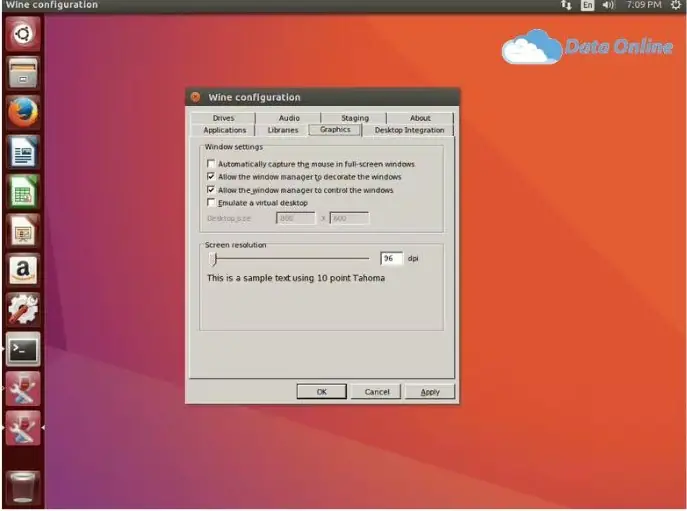
Task: Open LibreOffice Writer from the dock
Action: 23,152
